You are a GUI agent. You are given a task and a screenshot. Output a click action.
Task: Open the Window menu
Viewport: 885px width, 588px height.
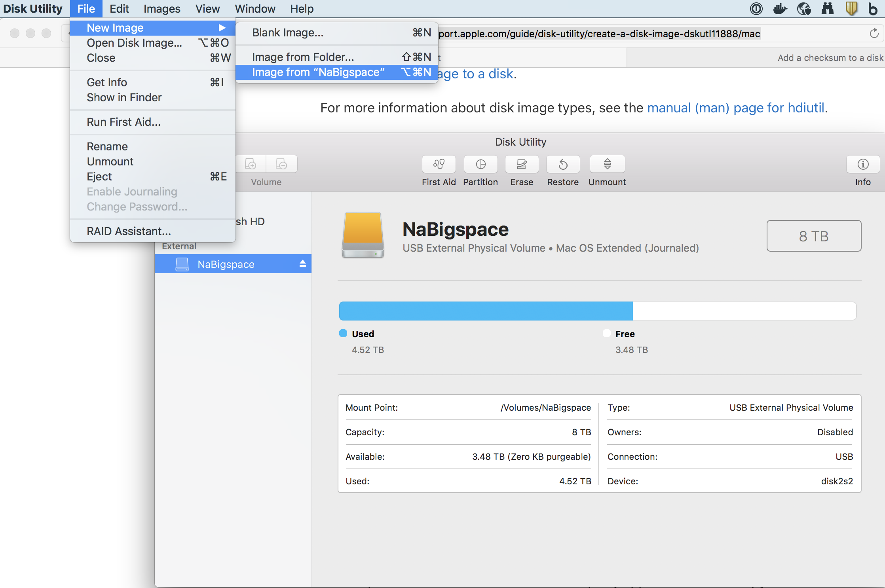[x=255, y=9]
